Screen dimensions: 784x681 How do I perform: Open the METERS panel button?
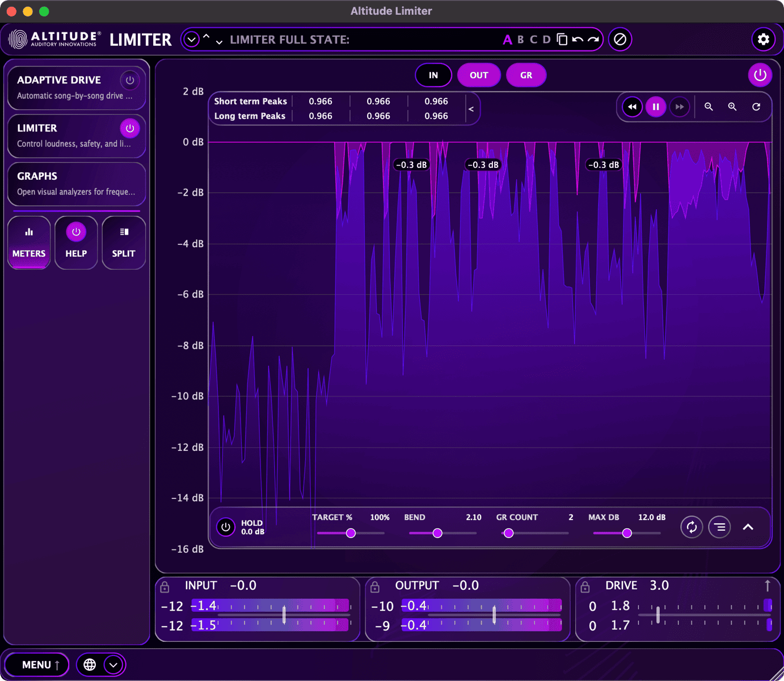click(29, 243)
